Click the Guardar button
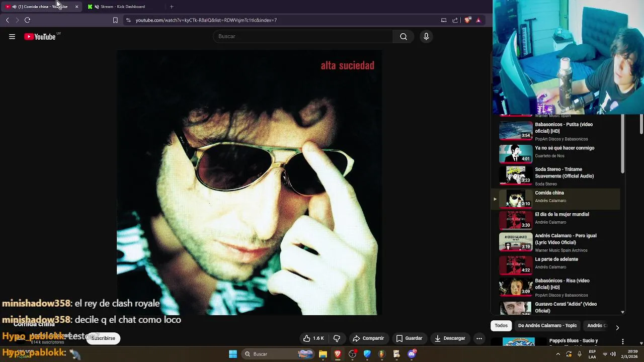Viewport: 644px width, 362px height. tap(409, 338)
